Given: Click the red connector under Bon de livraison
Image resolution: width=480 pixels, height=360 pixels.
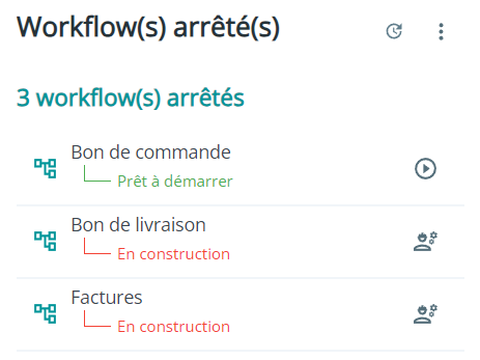Looking at the screenshot, I should point(97,246).
